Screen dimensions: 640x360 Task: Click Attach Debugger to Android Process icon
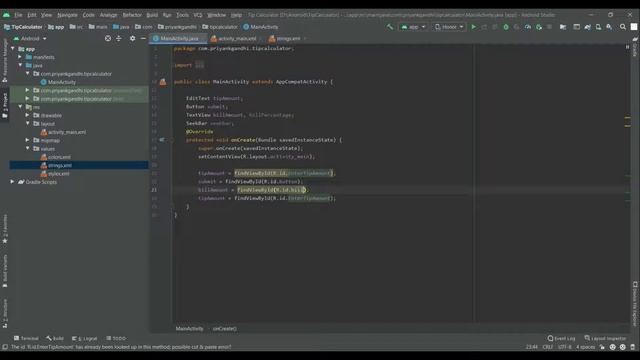pos(539,27)
